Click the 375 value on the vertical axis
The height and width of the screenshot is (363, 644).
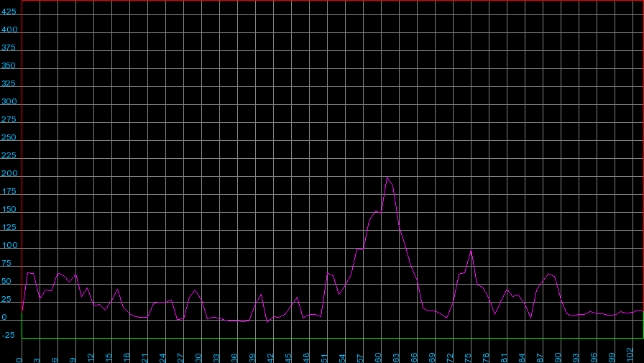click(9, 47)
